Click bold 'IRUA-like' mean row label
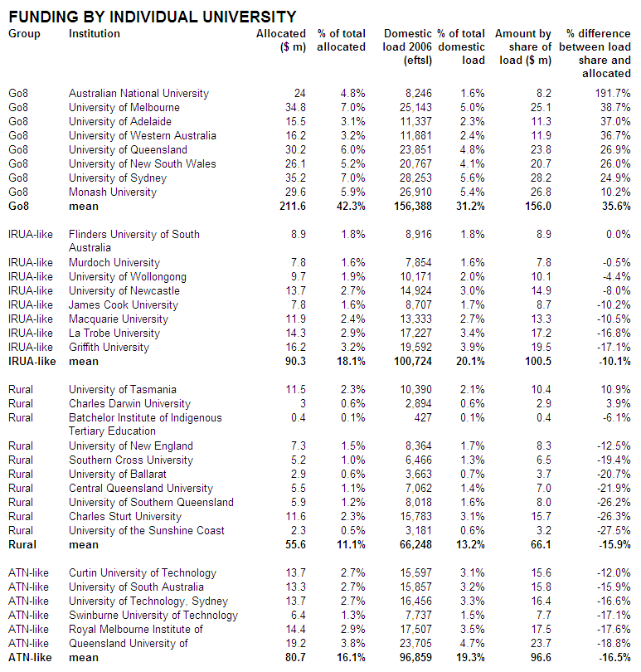This screenshot has width=641, height=672. (x=32, y=361)
